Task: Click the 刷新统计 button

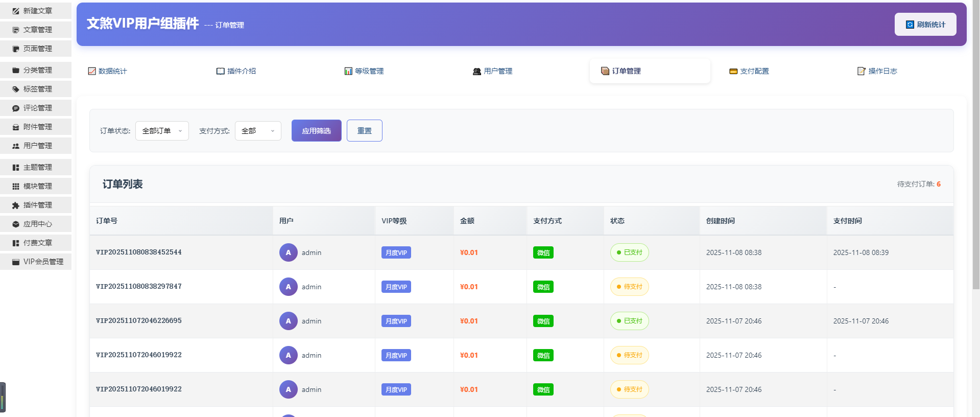Action: (925, 25)
